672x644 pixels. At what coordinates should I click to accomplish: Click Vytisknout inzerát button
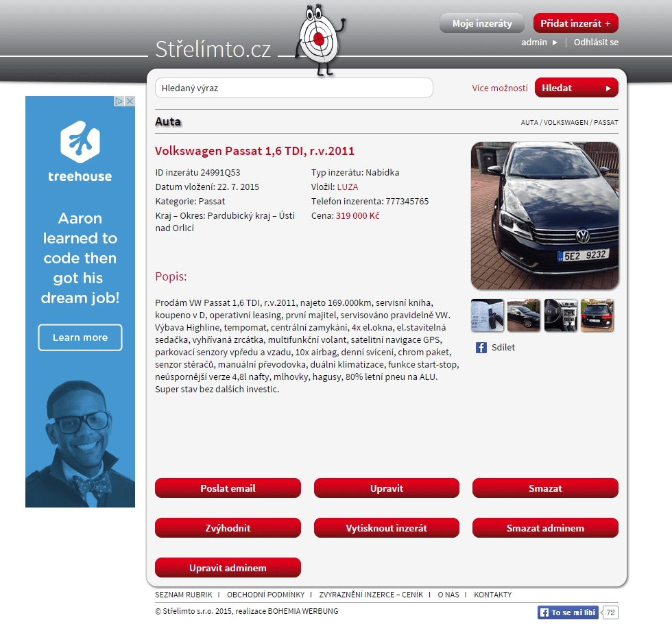click(x=387, y=528)
